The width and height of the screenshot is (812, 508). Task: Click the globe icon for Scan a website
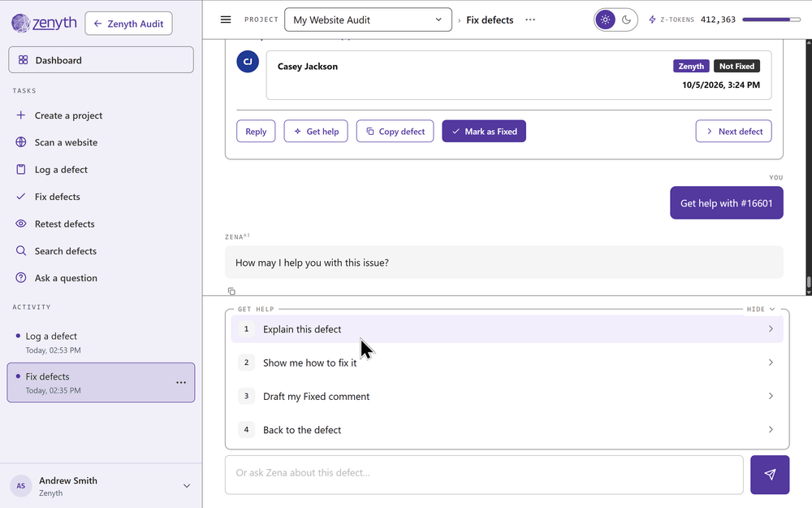pyautogui.click(x=21, y=142)
